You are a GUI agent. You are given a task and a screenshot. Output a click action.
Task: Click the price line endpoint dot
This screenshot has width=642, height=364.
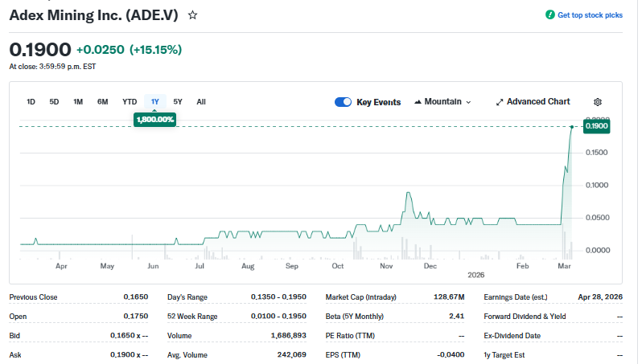[572, 127]
